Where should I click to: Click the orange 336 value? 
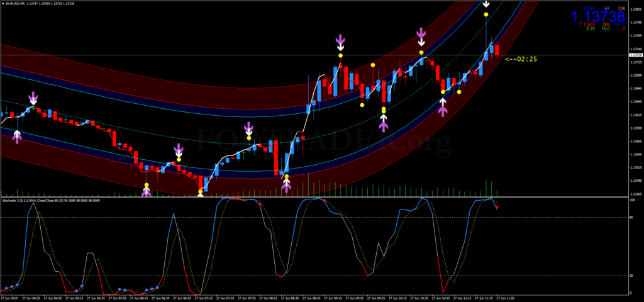click(621, 9)
